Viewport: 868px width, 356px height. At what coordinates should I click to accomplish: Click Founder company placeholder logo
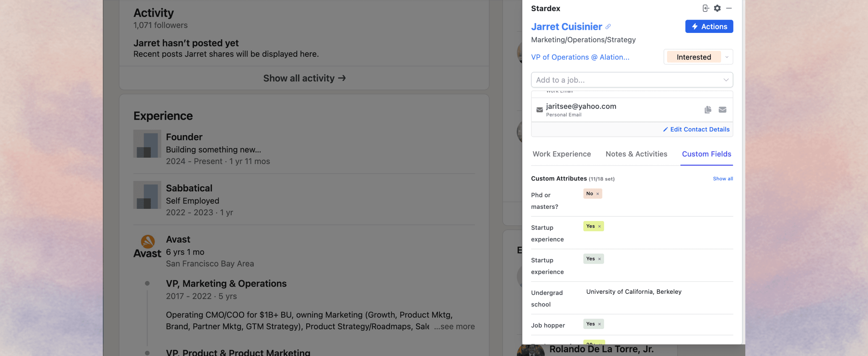[147, 144]
